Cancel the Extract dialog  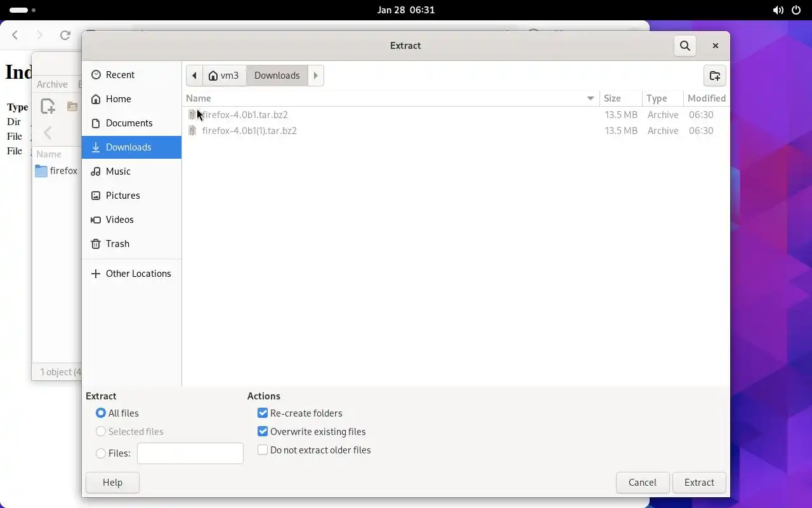click(x=643, y=483)
